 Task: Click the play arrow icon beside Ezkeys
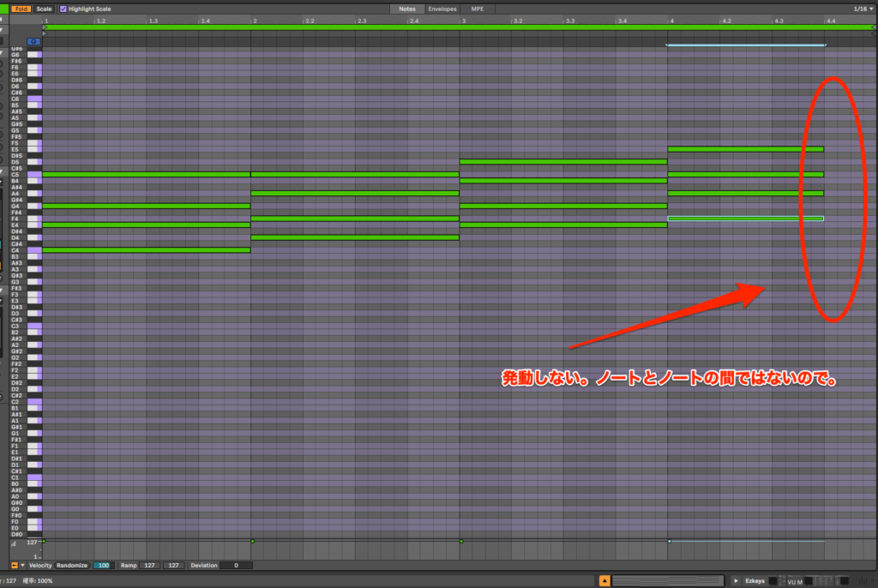(736, 581)
